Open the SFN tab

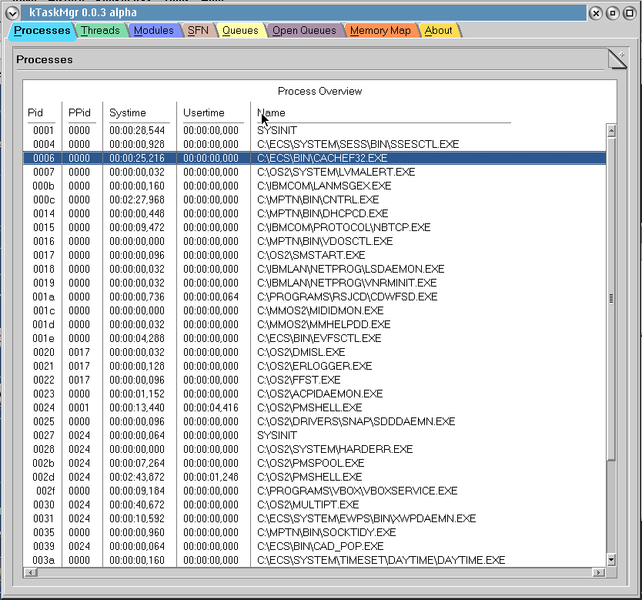point(198,31)
